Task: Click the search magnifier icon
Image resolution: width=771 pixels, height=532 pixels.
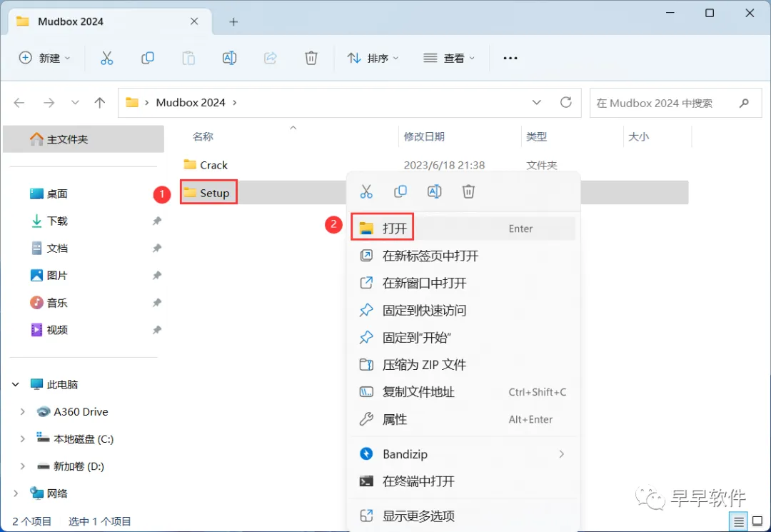Action: (744, 103)
